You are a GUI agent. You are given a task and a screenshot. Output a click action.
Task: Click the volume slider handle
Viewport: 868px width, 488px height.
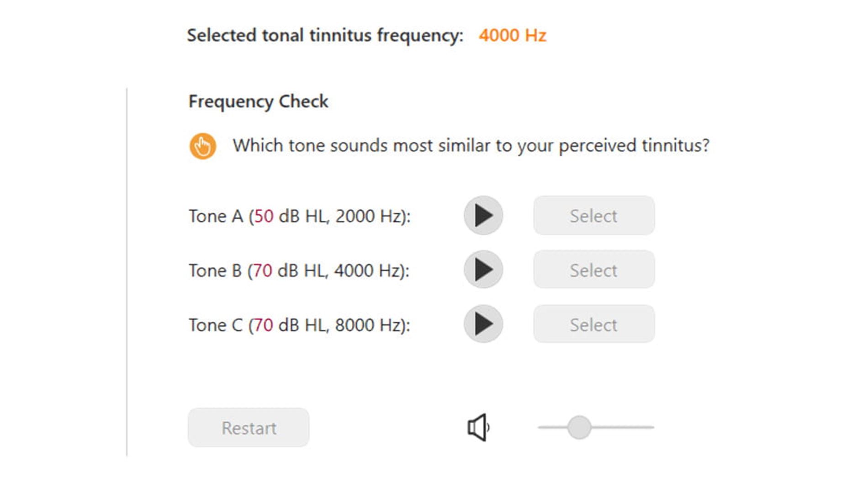point(579,427)
